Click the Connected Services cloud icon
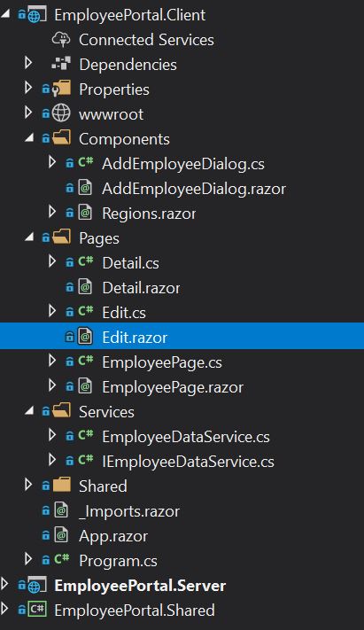364x630 pixels. tap(61, 39)
